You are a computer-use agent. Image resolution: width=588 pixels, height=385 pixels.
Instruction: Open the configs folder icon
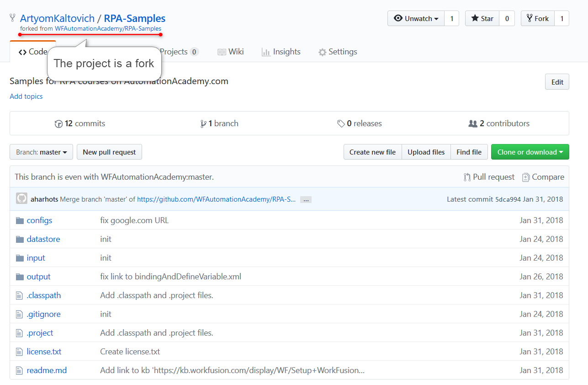point(20,220)
